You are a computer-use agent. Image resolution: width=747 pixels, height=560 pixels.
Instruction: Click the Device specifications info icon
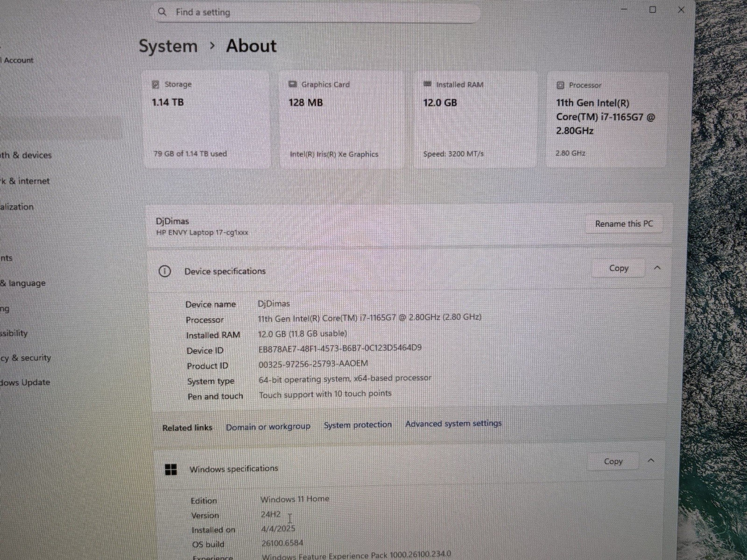[x=165, y=271]
